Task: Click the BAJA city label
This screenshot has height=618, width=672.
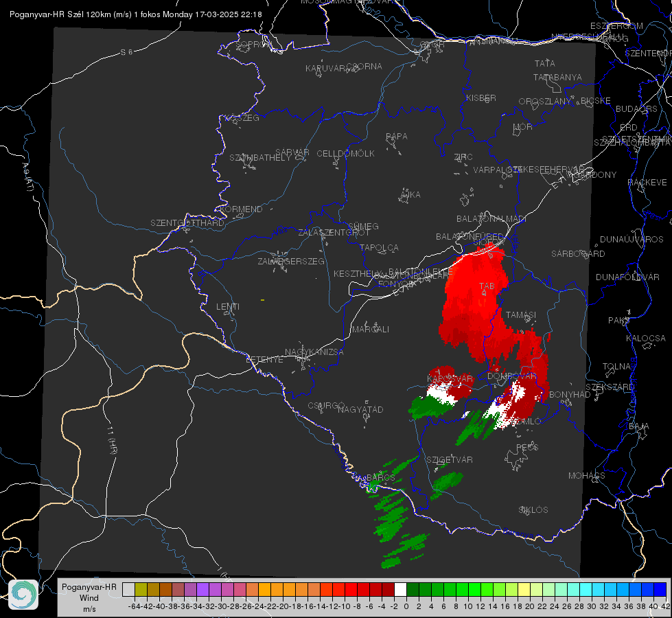Action: tap(639, 426)
